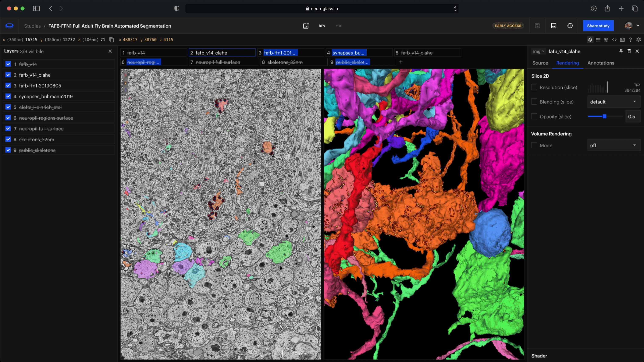The height and width of the screenshot is (362, 644).
Task: Open version history with the clock icon
Action: (x=570, y=25)
